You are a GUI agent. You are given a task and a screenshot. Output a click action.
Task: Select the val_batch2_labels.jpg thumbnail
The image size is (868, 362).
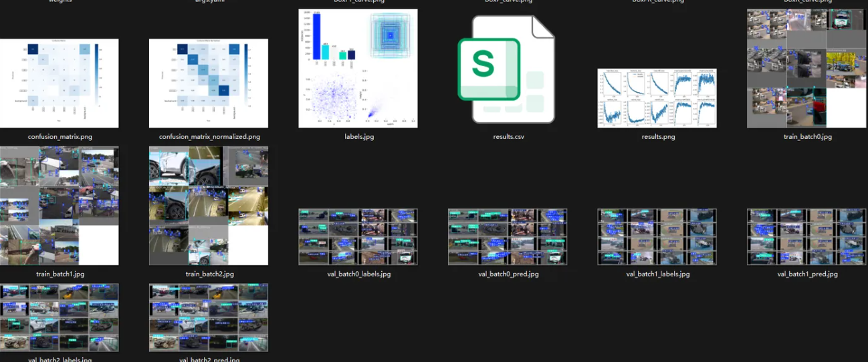coord(59,317)
